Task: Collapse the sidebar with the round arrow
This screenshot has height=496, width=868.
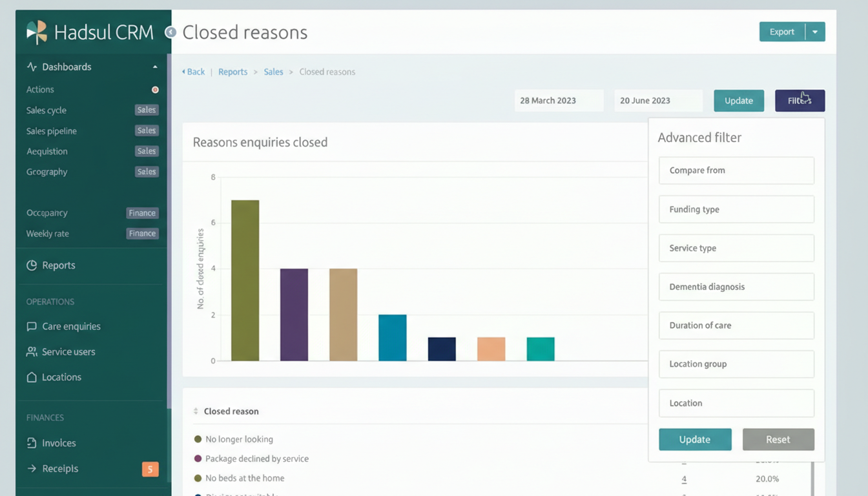Action: coord(170,32)
